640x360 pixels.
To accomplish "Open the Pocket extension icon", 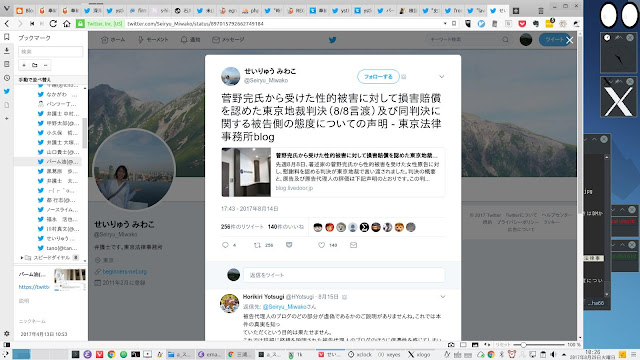I will coord(522,24).
